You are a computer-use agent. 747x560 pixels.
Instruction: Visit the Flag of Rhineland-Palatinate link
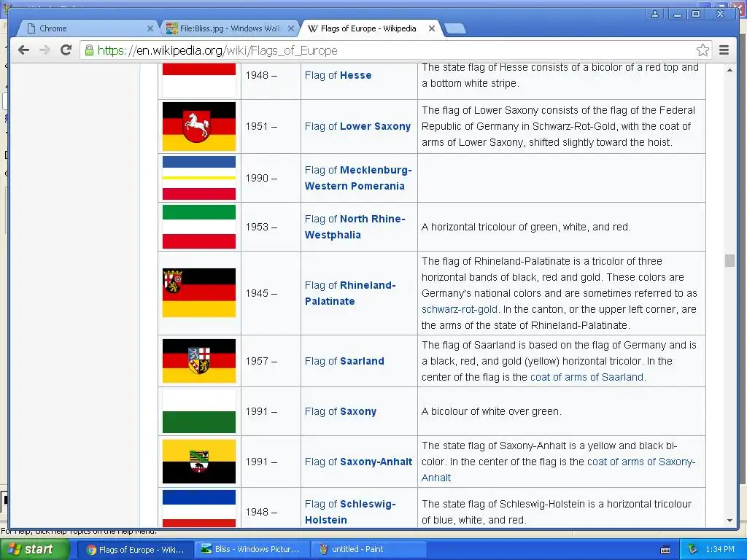[350, 293]
